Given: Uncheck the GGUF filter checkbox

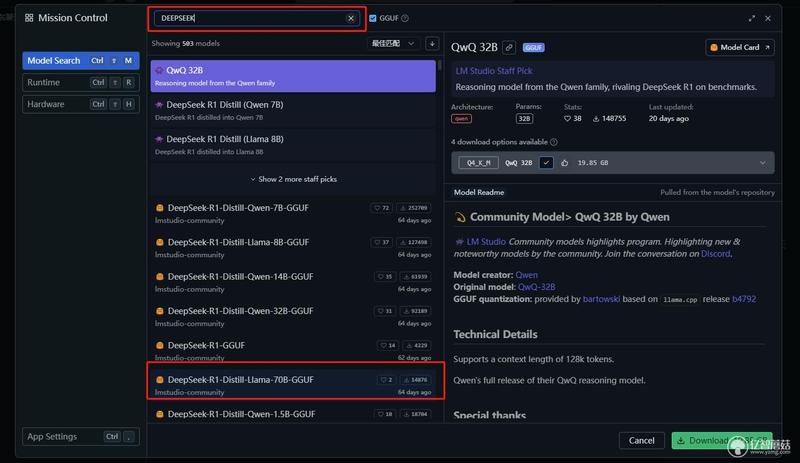Looking at the screenshot, I should 372,18.
